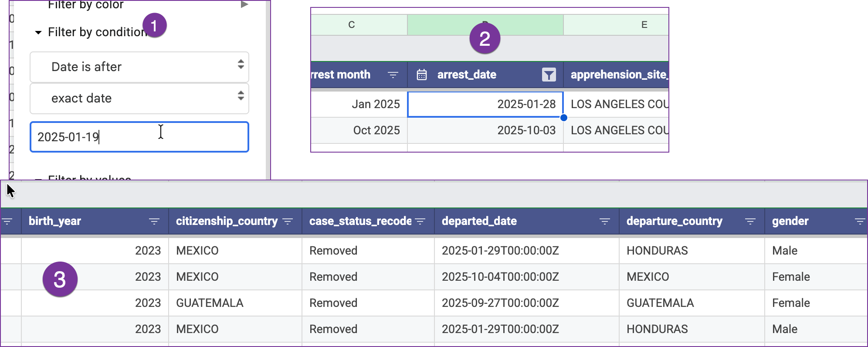
Task: Open filter icon on gender column
Action: coord(859,221)
